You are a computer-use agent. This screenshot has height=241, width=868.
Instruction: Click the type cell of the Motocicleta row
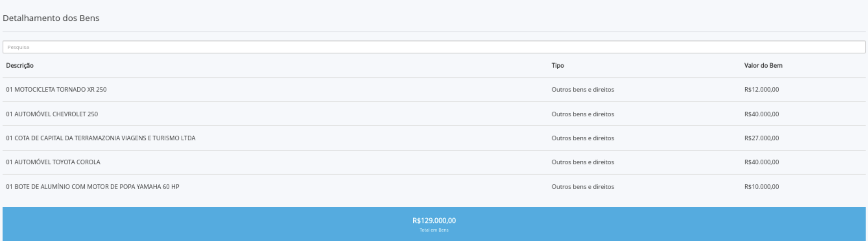tap(583, 90)
